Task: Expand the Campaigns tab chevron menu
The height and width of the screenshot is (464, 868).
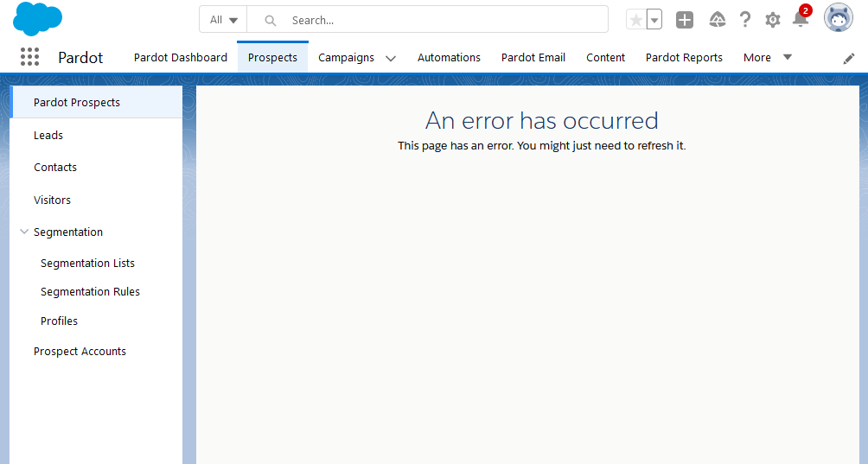Action: [x=391, y=58]
